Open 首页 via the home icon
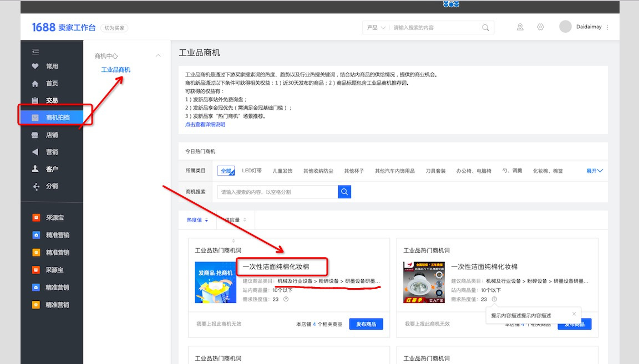639x364 pixels. tap(34, 83)
